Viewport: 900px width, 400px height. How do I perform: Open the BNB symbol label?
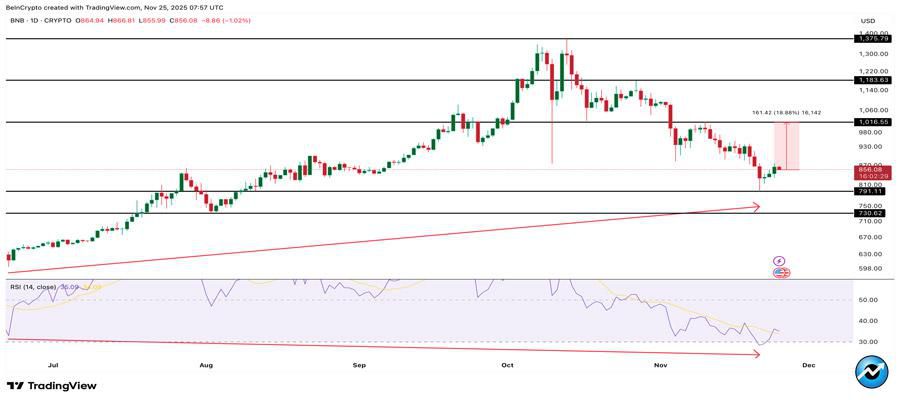click(x=16, y=19)
